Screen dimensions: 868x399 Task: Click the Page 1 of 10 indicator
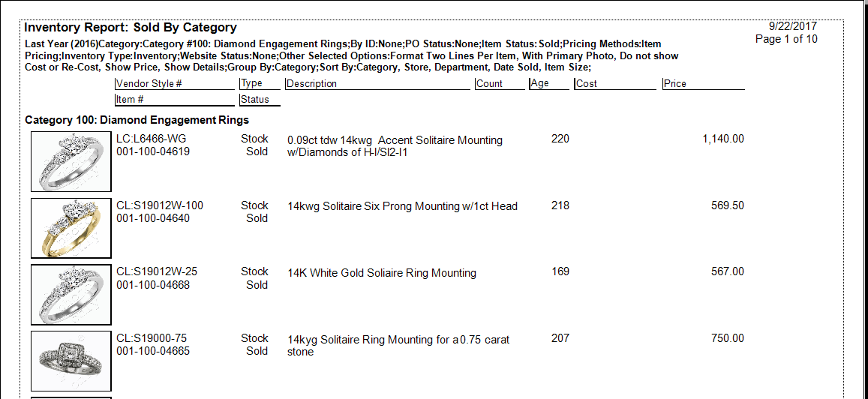point(786,39)
